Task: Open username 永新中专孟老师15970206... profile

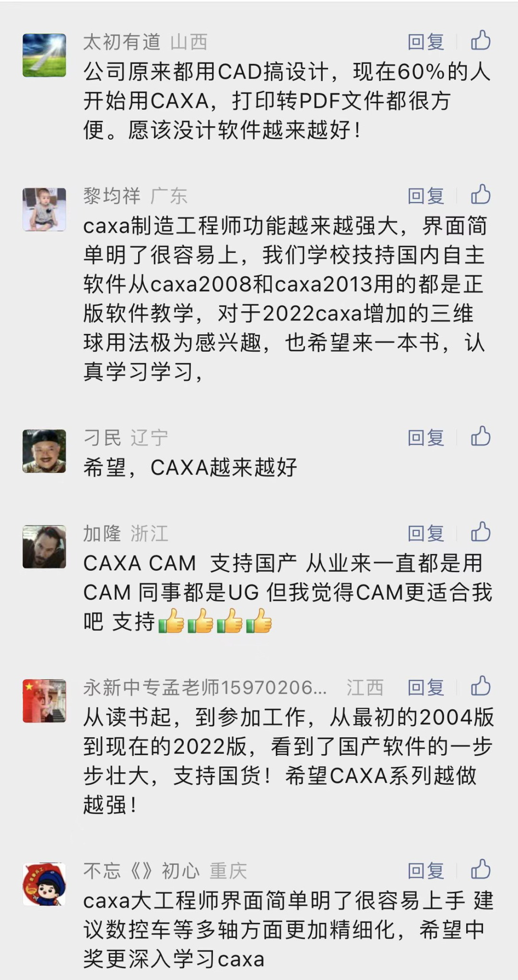Action: point(205,687)
